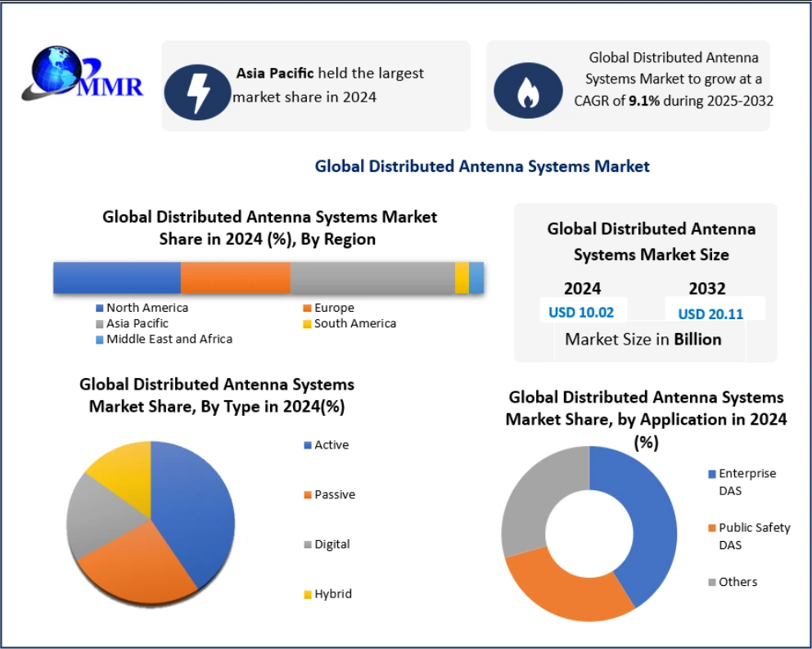The height and width of the screenshot is (649, 812).
Task: Click the Public Safety DAS legend entry
Action: [748, 536]
